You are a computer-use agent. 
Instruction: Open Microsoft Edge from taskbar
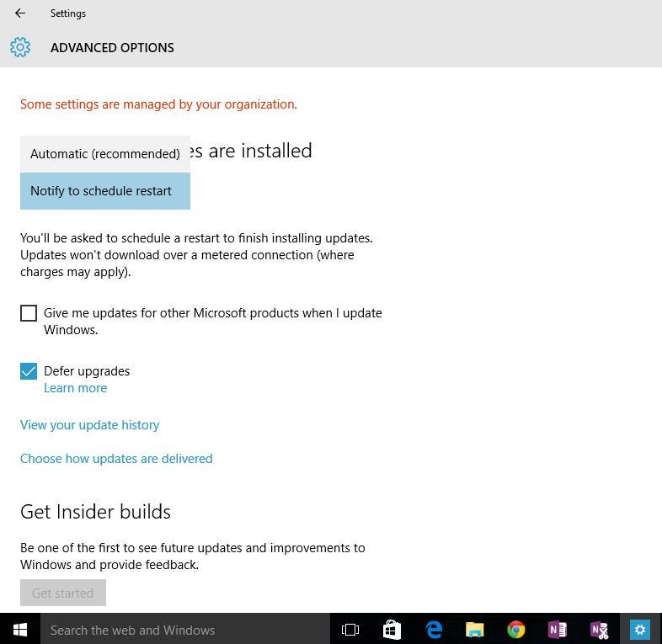point(433,630)
